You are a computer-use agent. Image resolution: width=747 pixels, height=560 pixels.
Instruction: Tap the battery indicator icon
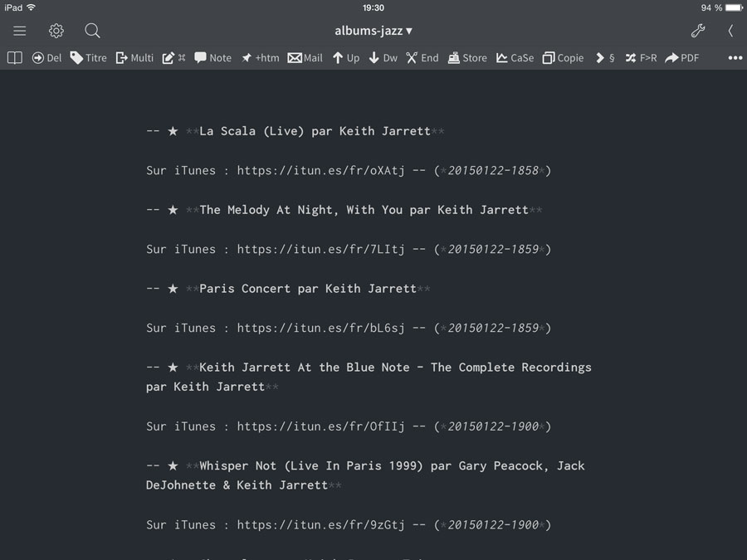[x=734, y=7]
